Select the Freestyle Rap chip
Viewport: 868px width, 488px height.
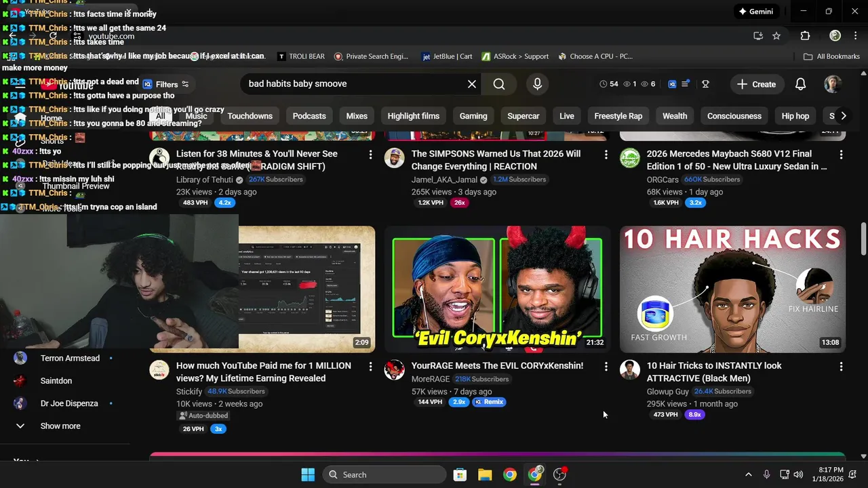[618, 116]
